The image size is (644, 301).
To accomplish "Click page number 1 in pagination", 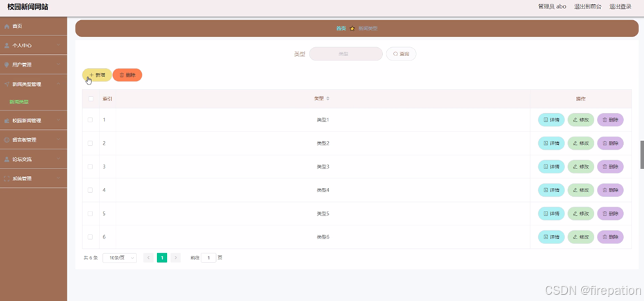I will pos(162,258).
